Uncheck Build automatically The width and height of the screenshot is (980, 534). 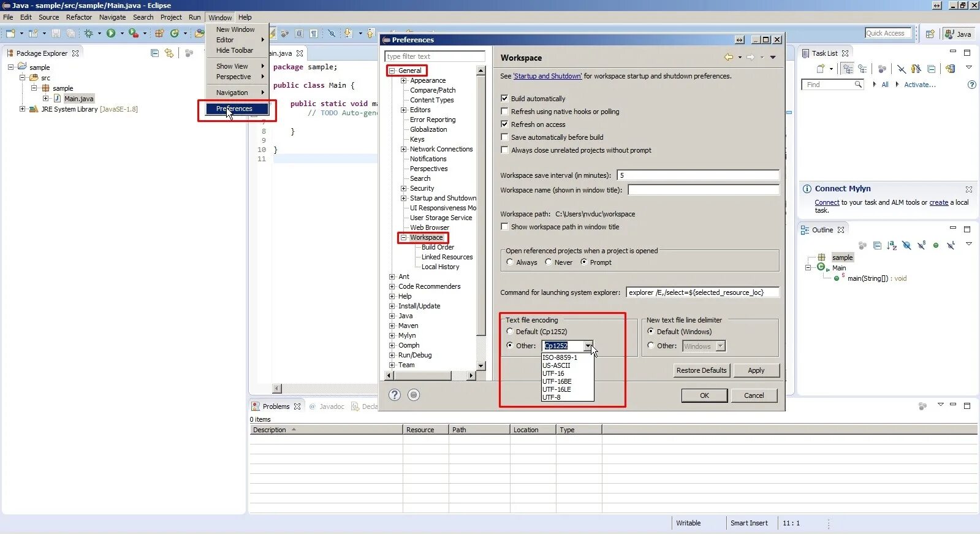pos(504,98)
